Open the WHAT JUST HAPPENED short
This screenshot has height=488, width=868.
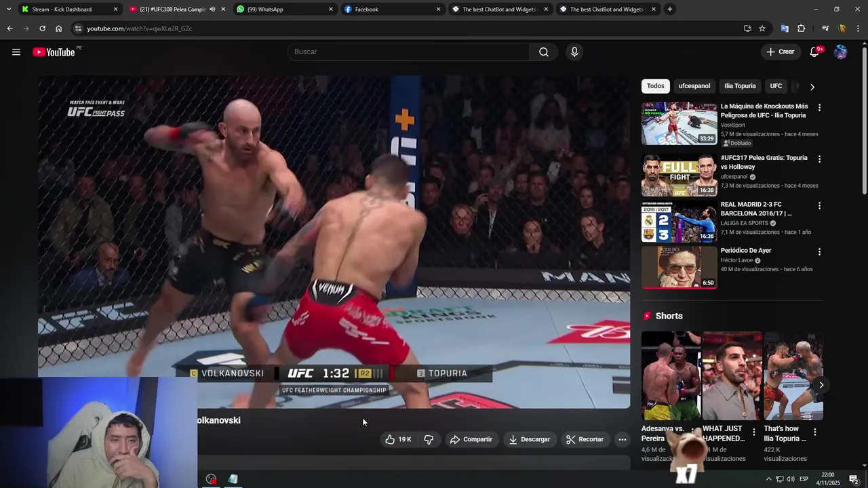pyautogui.click(x=732, y=375)
